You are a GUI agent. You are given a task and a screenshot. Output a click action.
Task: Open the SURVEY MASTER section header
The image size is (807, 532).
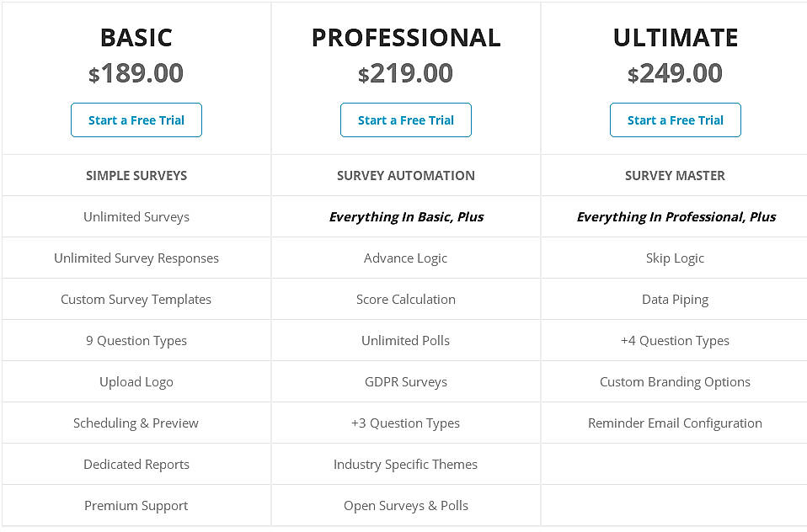pyautogui.click(x=675, y=175)
